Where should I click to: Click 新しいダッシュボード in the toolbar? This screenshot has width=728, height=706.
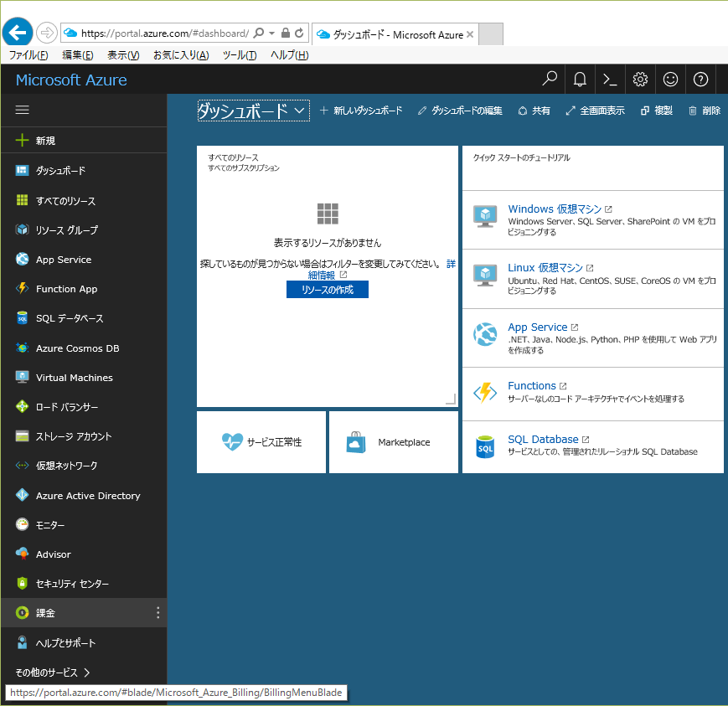coord(361,111)
